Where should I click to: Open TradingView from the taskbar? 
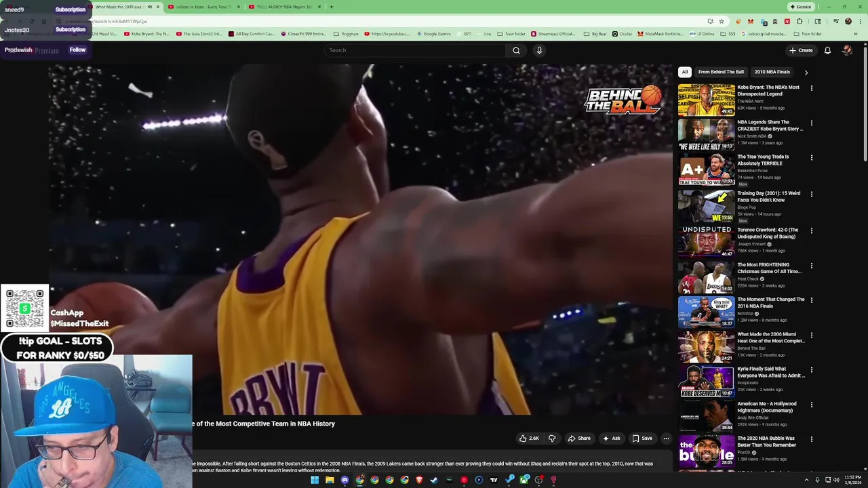pos(494,480)
